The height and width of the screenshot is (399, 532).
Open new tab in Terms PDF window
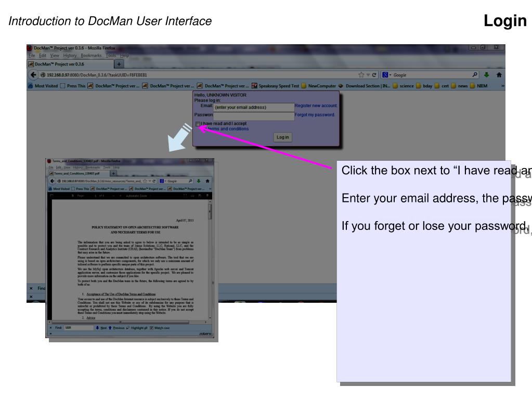pyautogui.click(x=114, y=173)
